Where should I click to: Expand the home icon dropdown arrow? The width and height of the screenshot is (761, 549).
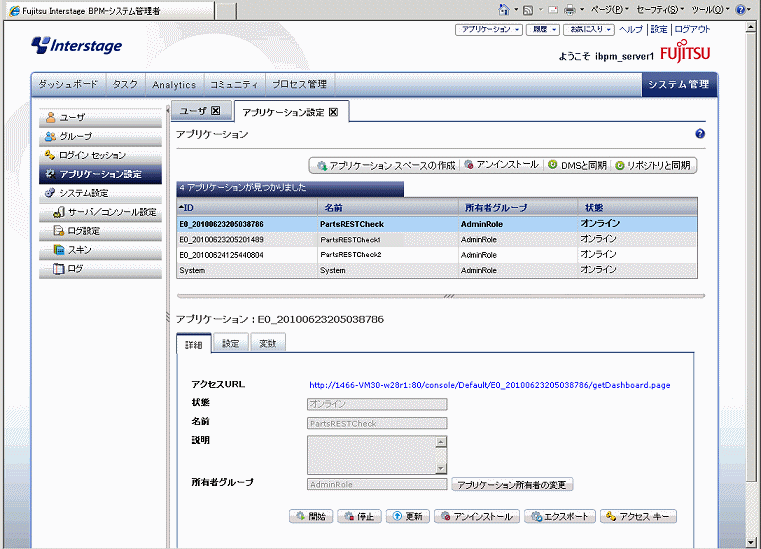[x=516, y=10]
